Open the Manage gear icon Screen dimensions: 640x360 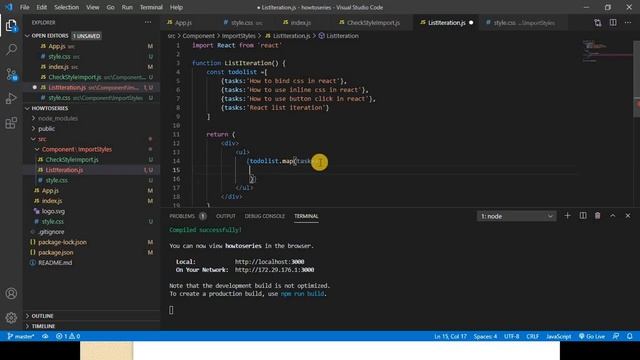pyautogui.click(x=11, y=318)
